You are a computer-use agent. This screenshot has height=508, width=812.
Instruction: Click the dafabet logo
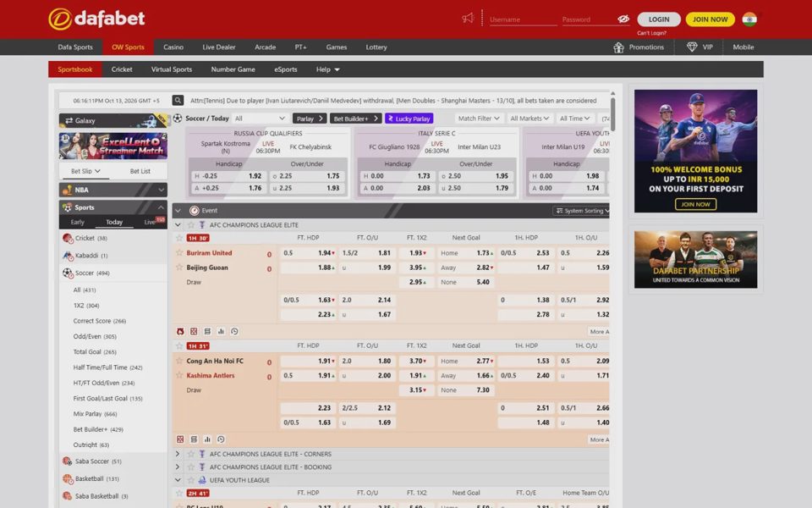click(96, 19)
